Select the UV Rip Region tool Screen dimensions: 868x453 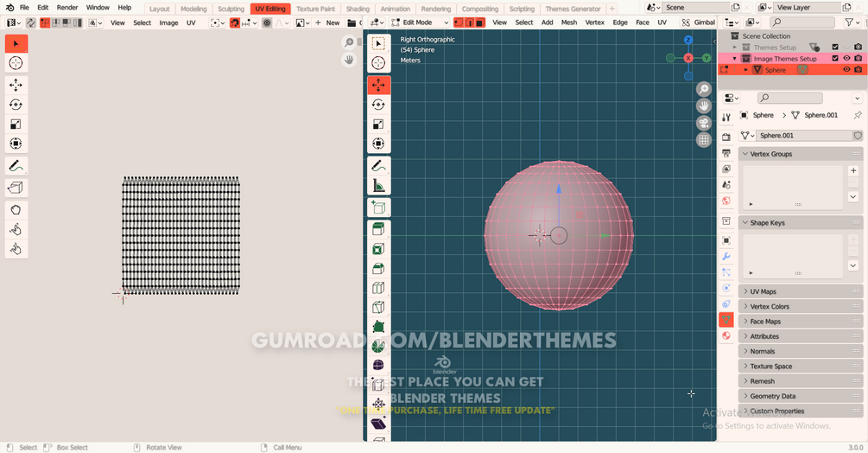click(16, 188)
